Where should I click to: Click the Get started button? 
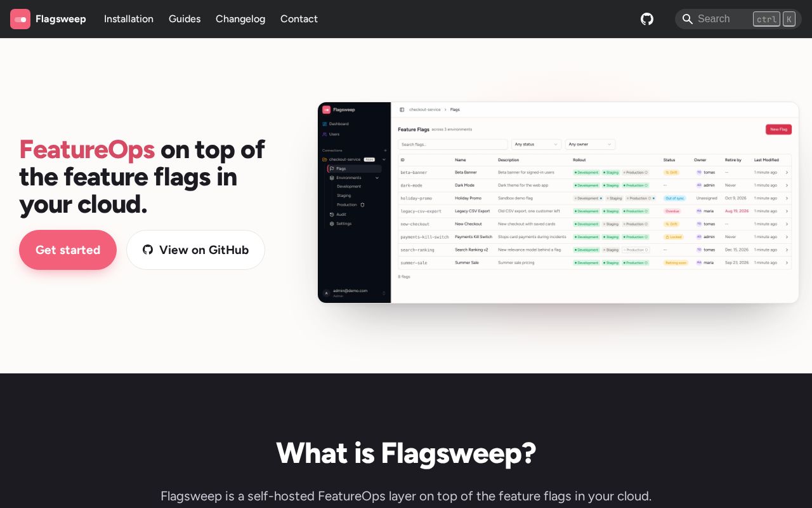tap(68, 250)
